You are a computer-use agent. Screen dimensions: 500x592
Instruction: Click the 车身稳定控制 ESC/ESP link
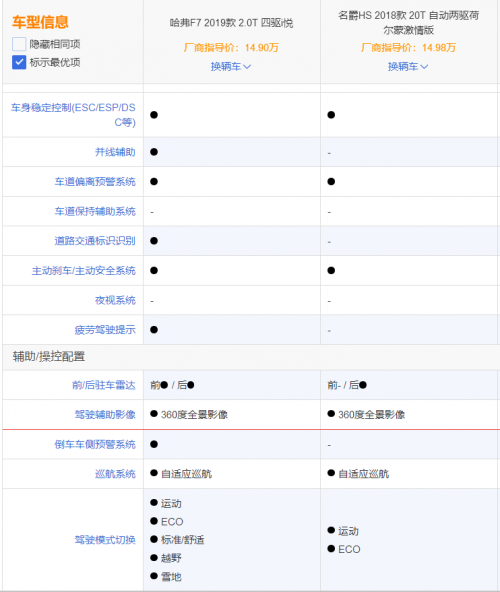(73, 115)
